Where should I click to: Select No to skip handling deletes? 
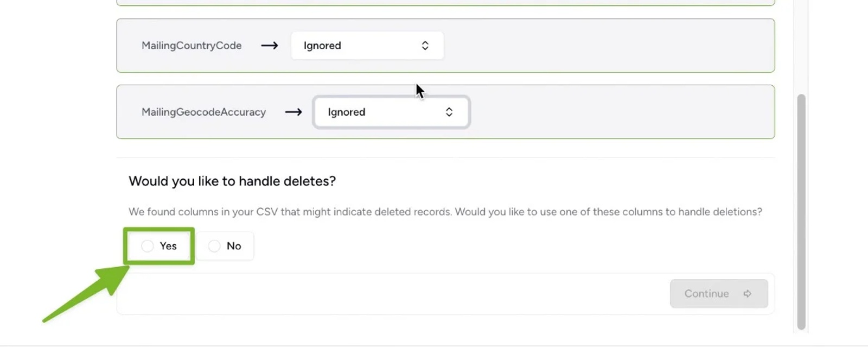pyautogui.click(x=225, y=245)
